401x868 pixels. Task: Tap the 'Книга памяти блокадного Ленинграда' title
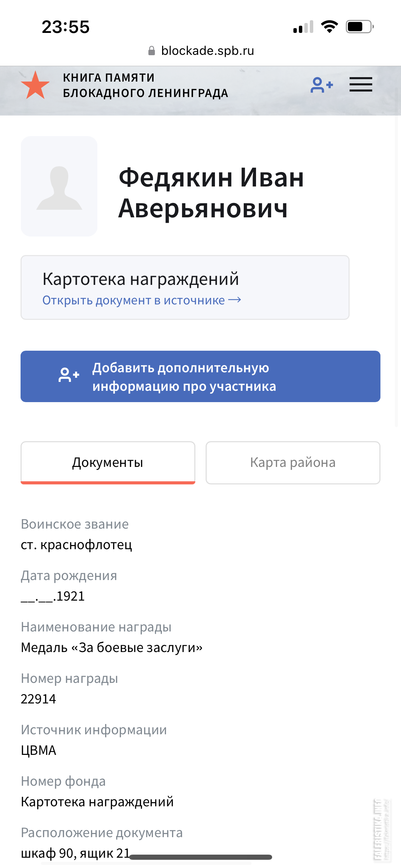click(x=145, y=85)
